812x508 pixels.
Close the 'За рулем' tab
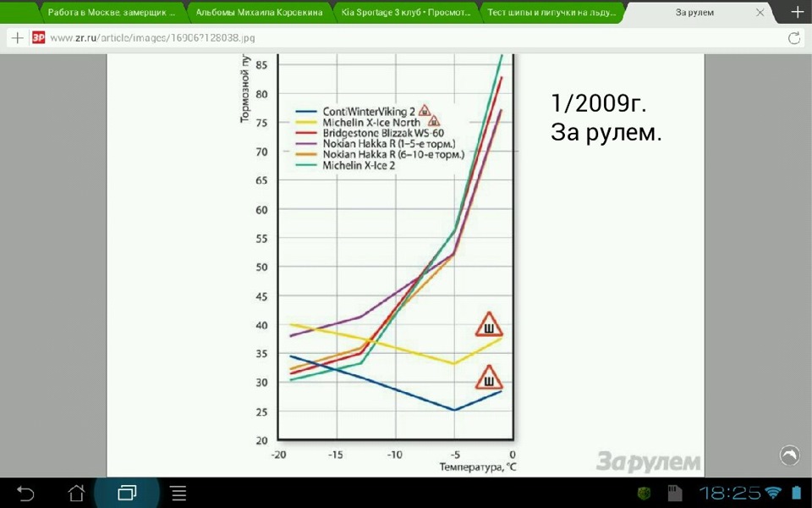pos(760,13)
